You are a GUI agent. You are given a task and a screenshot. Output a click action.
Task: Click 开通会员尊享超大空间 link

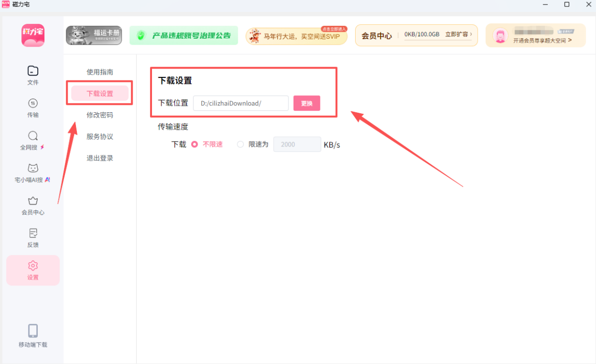(x=542, y=40)
